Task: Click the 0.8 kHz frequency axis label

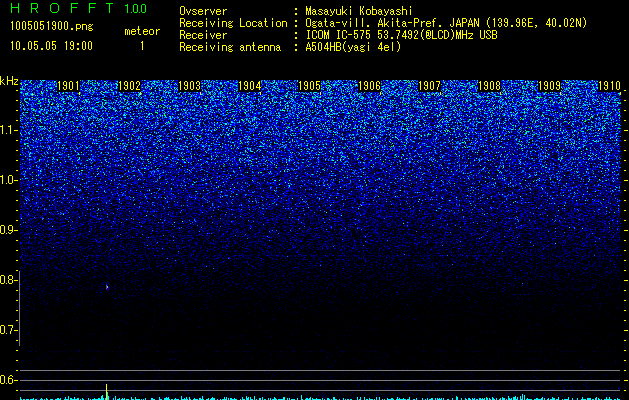Action: click(8, 280)
